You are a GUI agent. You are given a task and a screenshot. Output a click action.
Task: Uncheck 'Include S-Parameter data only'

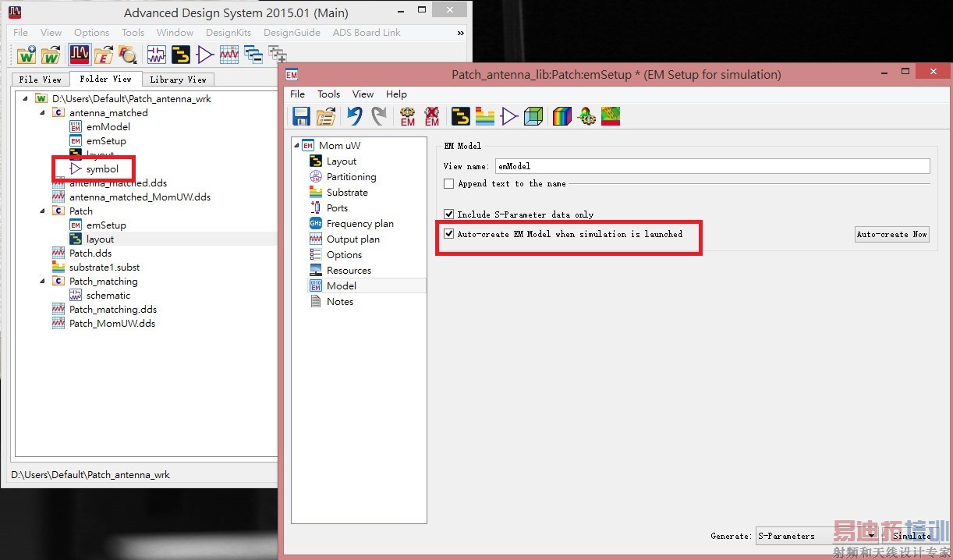pos(448,214)
